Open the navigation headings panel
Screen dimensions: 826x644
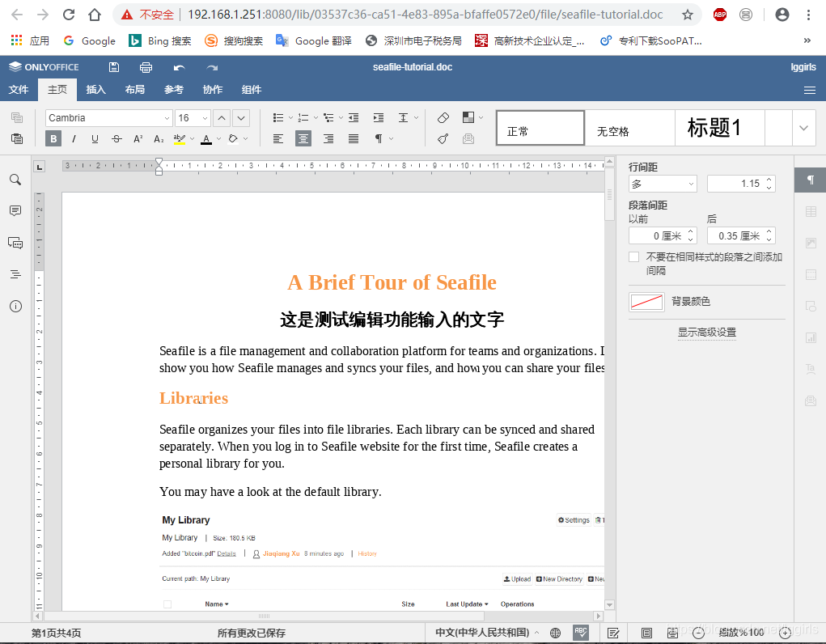[x=16, y=274]
